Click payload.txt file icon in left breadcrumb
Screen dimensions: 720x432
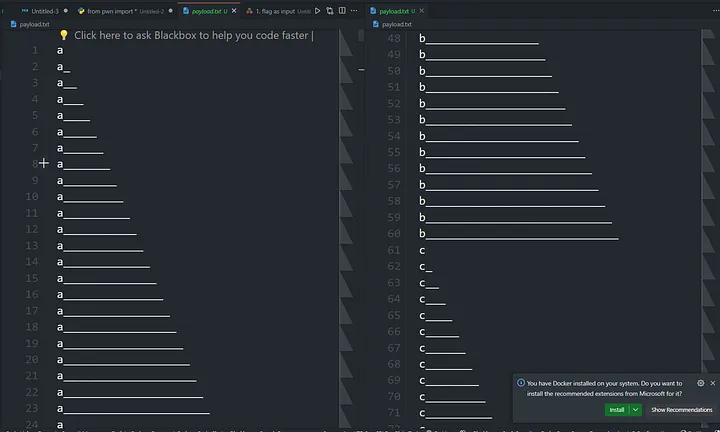13,23
